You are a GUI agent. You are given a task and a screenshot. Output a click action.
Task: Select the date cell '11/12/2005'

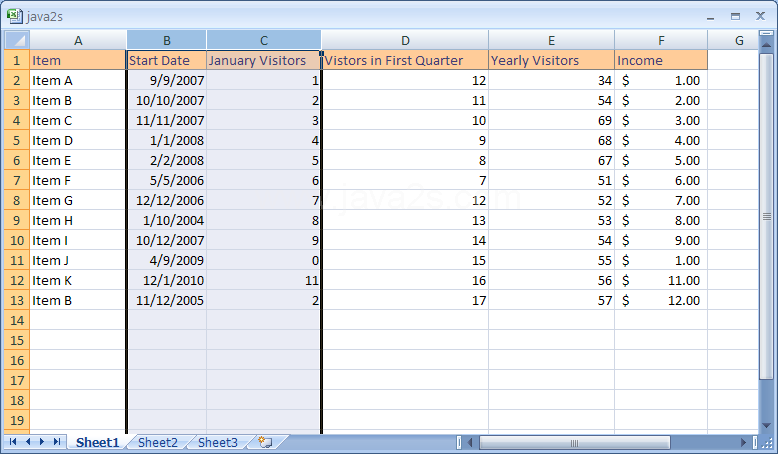(x=167, y=300)
